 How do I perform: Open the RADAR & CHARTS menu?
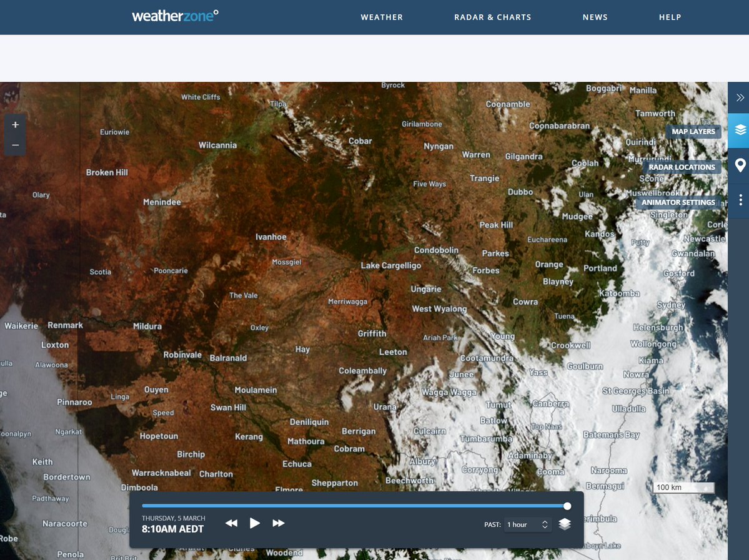492,17
